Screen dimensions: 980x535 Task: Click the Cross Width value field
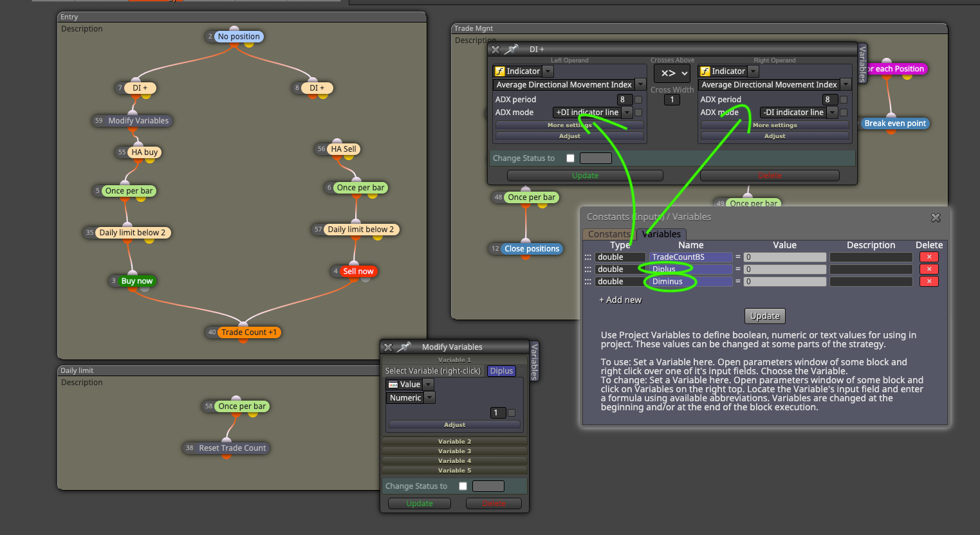[x=672, y=100]
